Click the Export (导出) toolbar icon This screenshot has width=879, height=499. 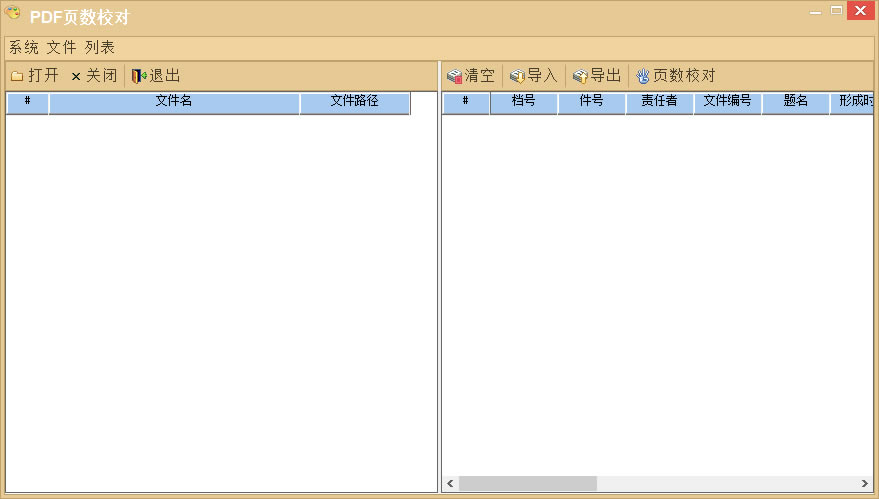[x=579, y=76]
